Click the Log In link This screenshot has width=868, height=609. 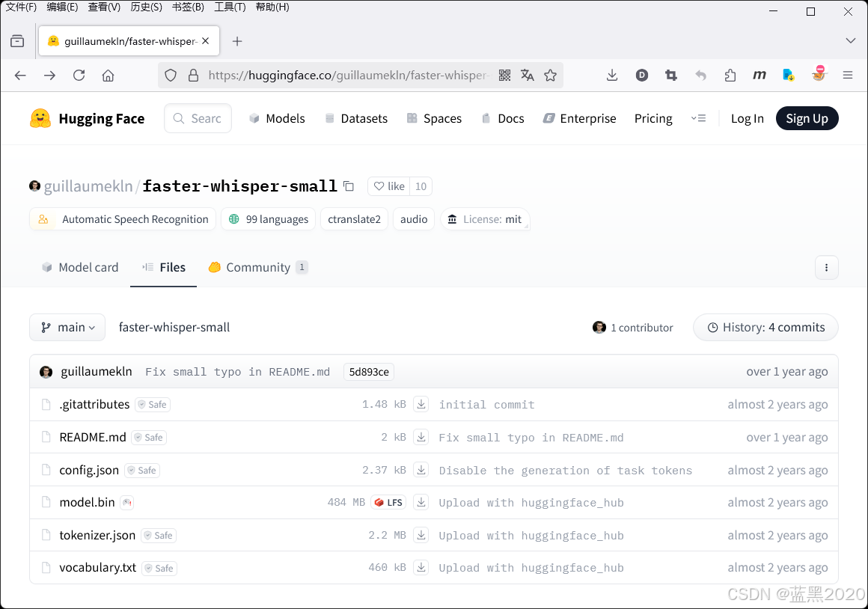coord(748,118)
